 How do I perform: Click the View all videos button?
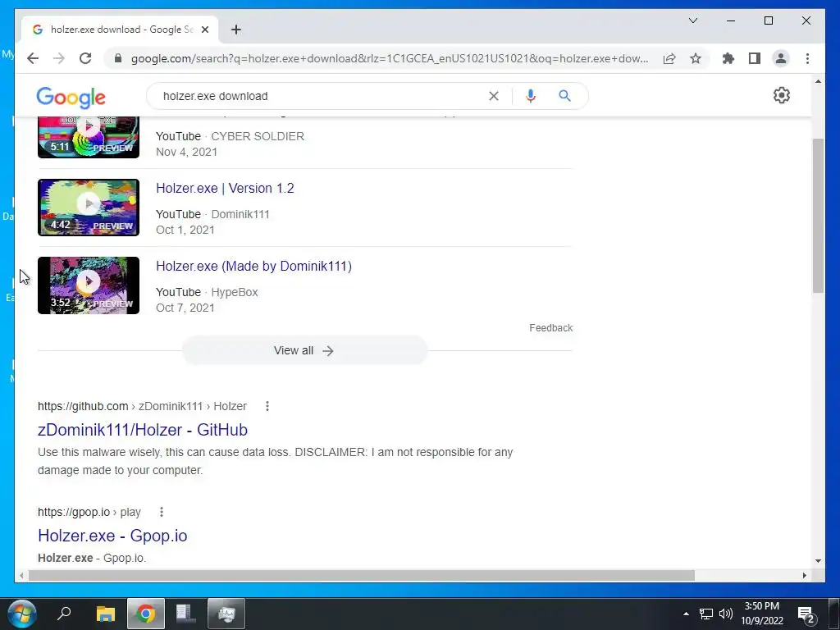click(305, 350)
